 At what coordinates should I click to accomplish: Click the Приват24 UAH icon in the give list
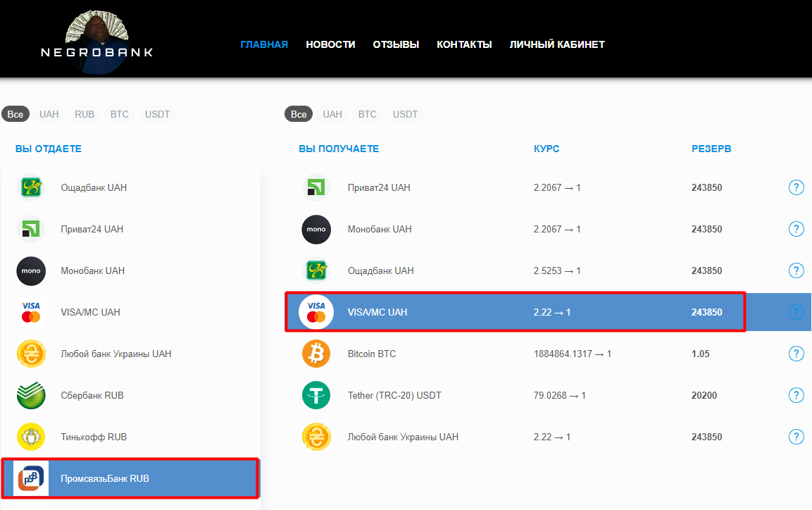(31, 229)
